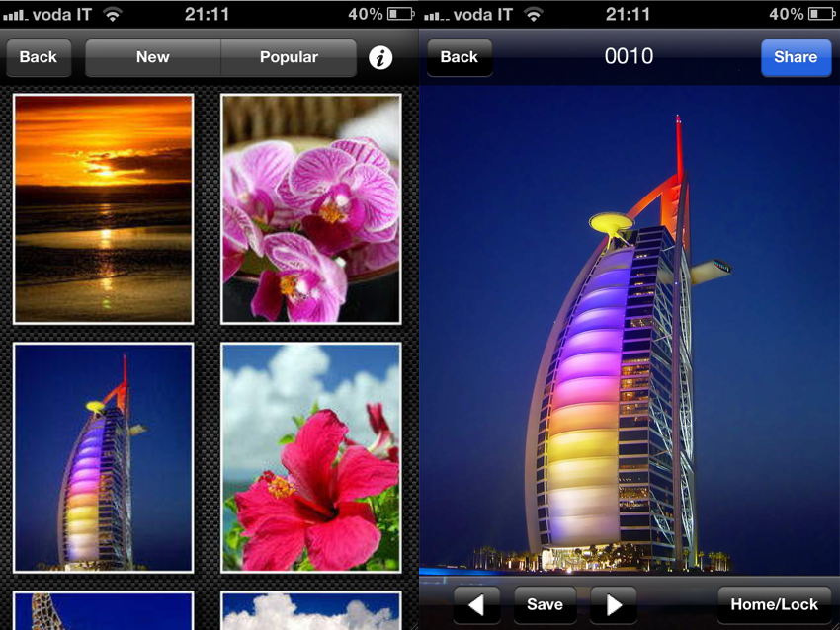Tap the left screen Wi-Fi icon
The height and width of the screenshot is (630, 840).
pos(113,14)
